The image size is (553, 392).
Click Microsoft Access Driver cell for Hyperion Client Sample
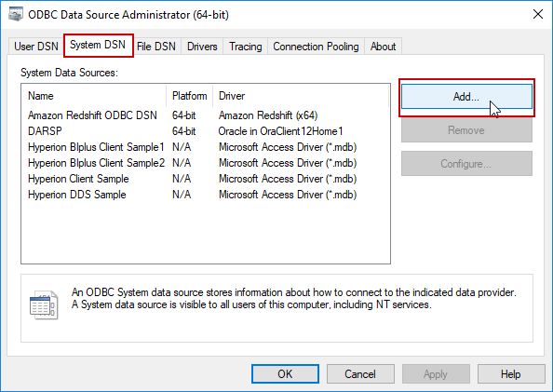(x=288, y=179)
